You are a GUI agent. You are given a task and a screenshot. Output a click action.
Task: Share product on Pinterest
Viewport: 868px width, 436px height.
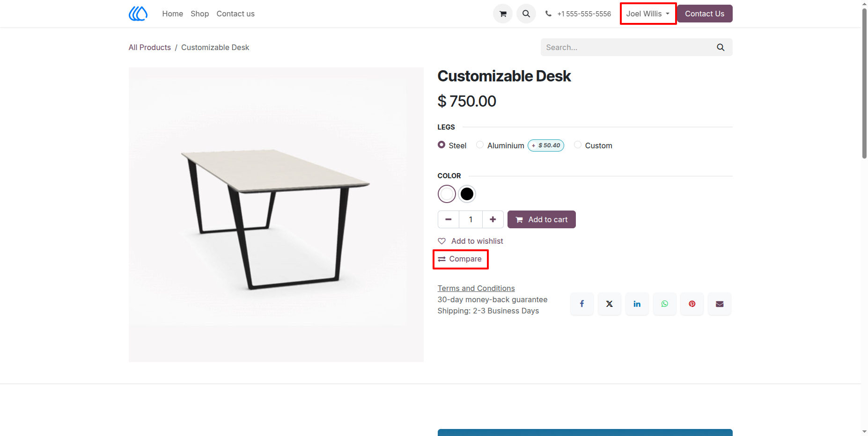click(x=692, y=304)
